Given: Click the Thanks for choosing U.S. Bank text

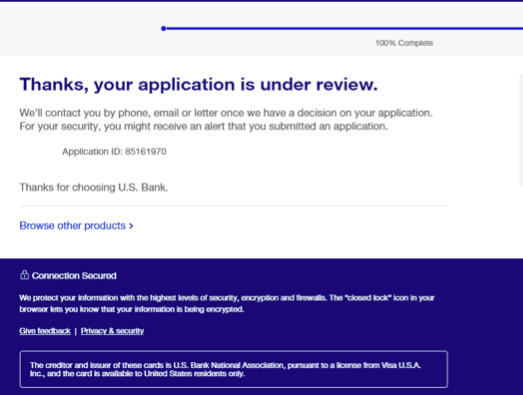Looking at the screenshot, I should pyautogui.click(x=94, y=187).
